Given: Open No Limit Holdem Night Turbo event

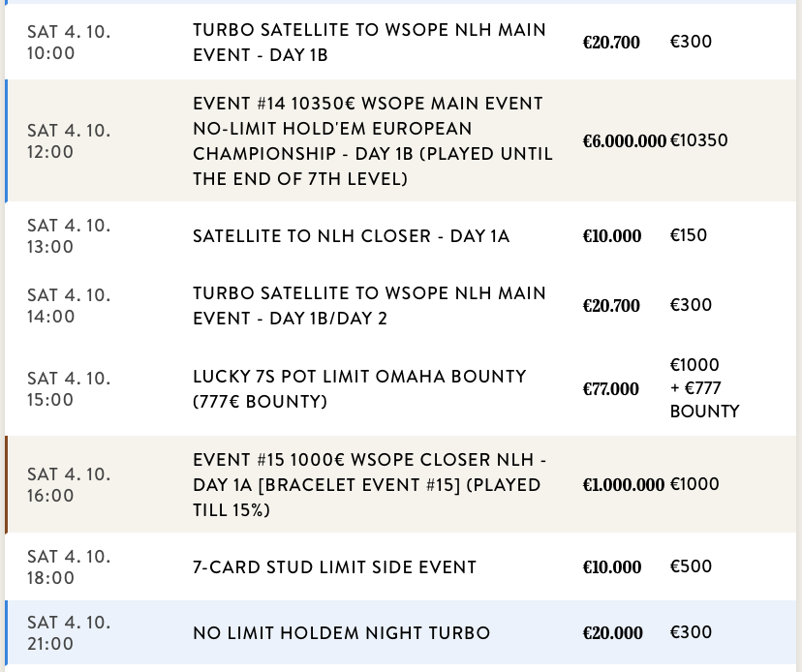Looking at the screenshot, I should coord(341,633).
